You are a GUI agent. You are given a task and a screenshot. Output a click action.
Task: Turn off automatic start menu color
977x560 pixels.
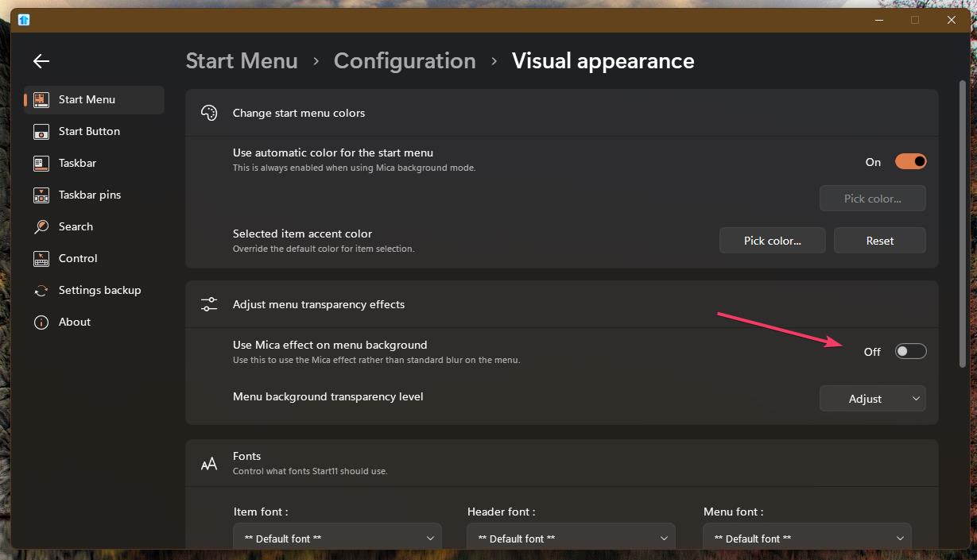(x=910, y=161)
